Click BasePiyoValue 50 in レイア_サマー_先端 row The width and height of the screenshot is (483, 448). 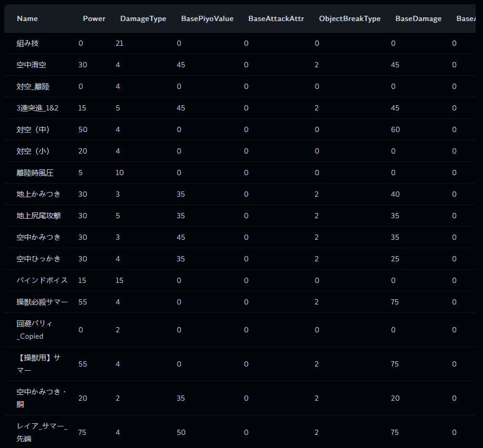(181, 432)
